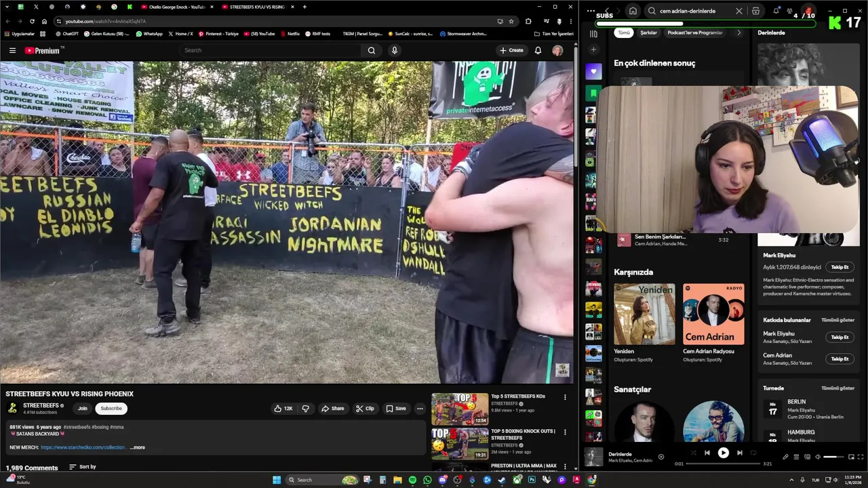The width and height of the screenshot is (868, 488).
Task: Open YouTube account avatar menu
Action: point(557,50)
